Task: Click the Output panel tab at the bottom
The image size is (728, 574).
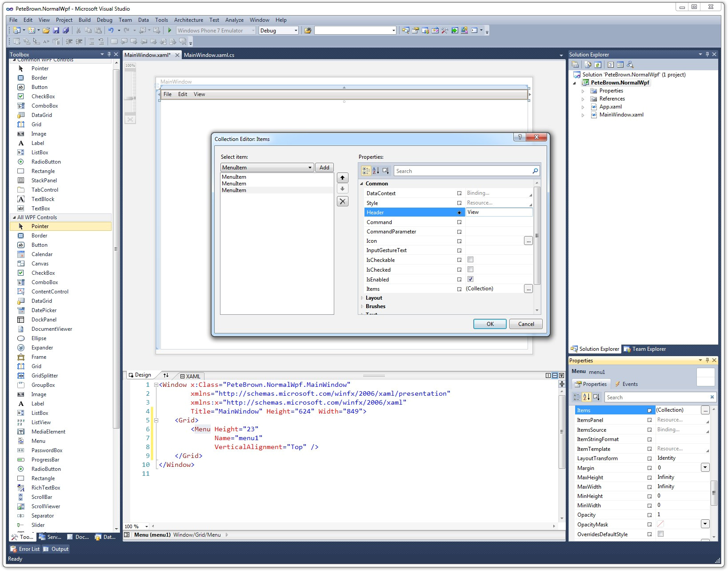Action: (x=56, y=549)
